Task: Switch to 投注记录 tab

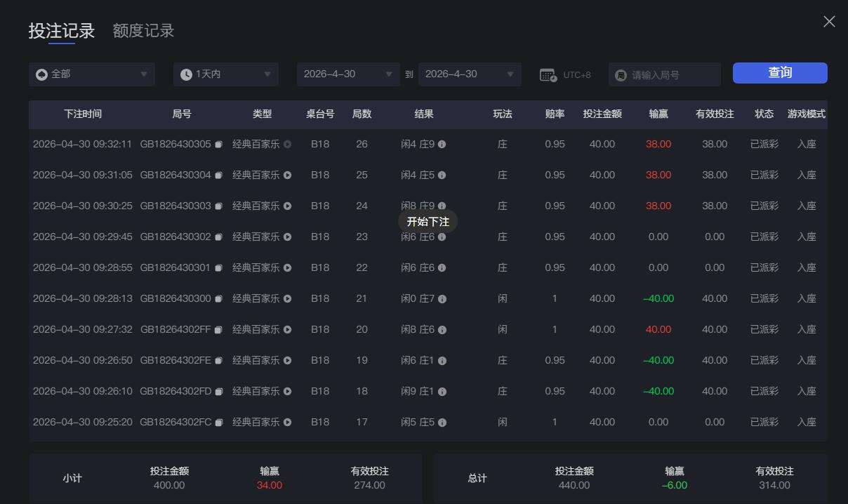Action: pos(62,31)
